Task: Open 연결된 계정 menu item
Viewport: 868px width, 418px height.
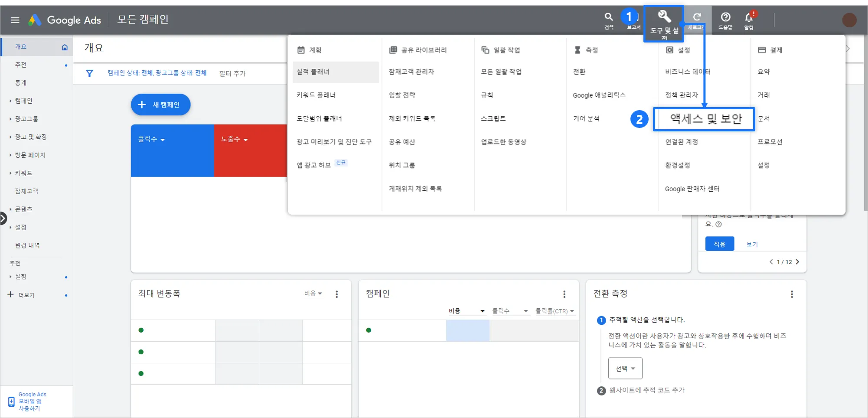Action: click(x=682, y=142)
